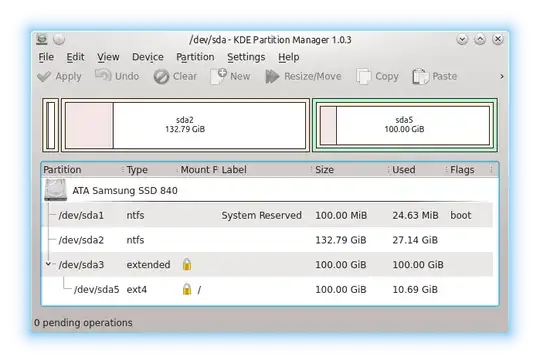Click the 27.14 GiB used value
The height and width of the screenshot is (364, 540).
click(x=415, y=240)
